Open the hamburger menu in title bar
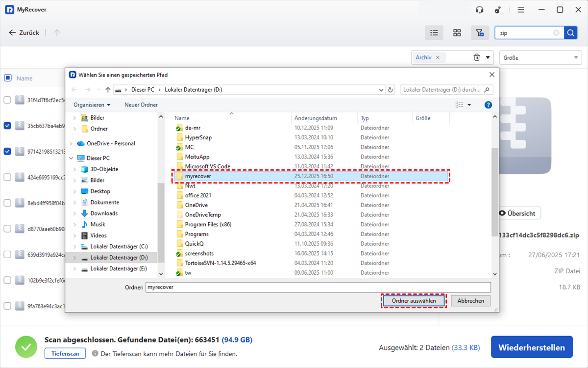Viewport: 588px width, 368px height. [x=521, y=10]
